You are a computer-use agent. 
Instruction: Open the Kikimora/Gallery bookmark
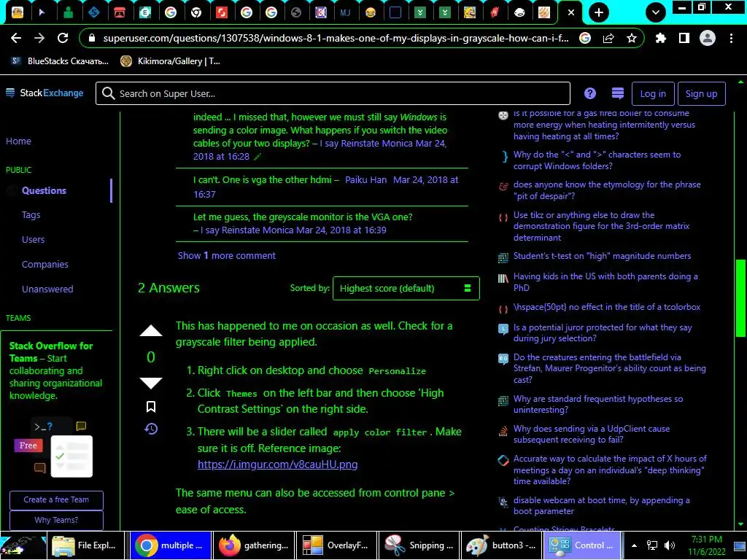tap(170, 61)
